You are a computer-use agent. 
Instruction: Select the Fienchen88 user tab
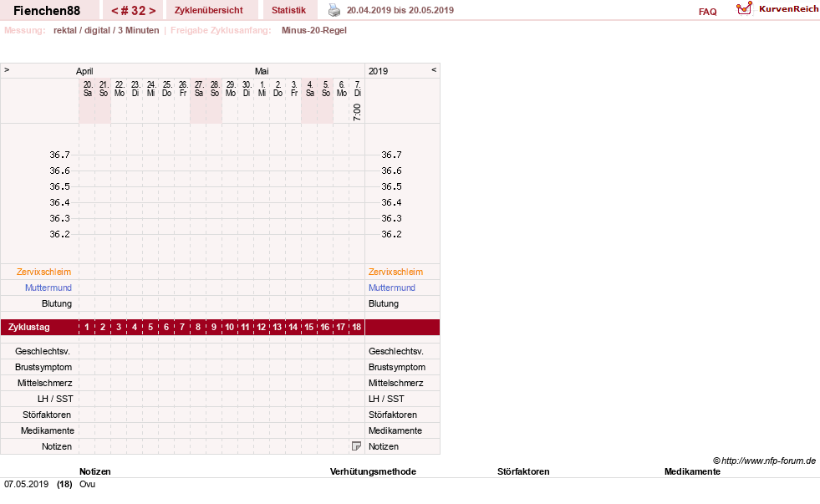[x=47, y=11]
